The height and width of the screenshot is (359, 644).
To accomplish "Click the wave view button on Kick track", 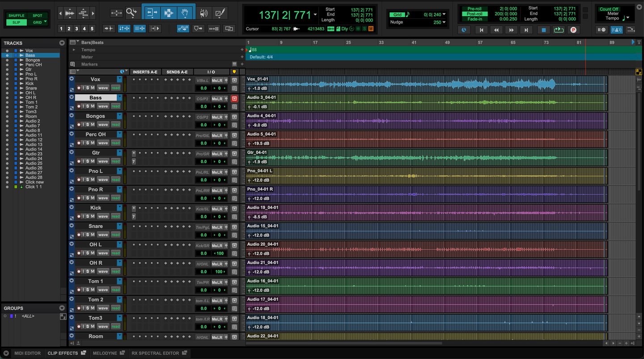I will pos(103,216).
